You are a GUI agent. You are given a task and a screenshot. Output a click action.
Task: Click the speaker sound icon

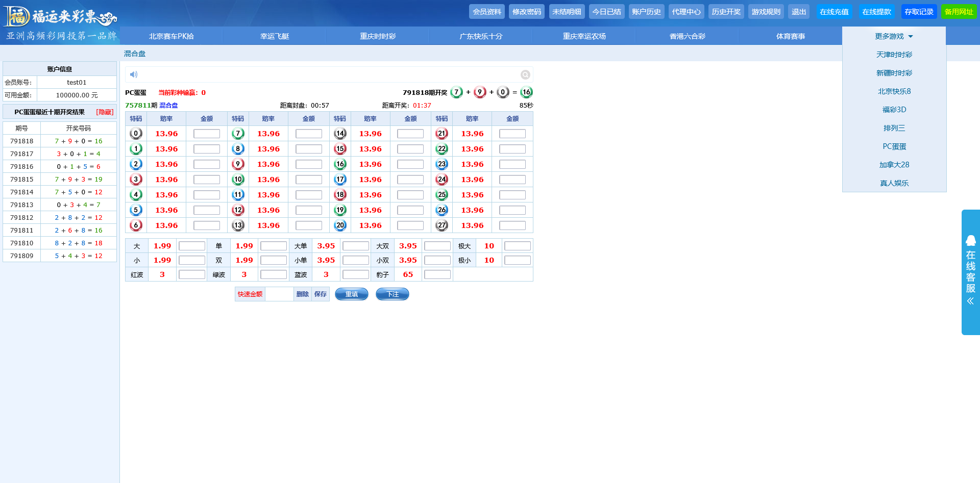134,74
